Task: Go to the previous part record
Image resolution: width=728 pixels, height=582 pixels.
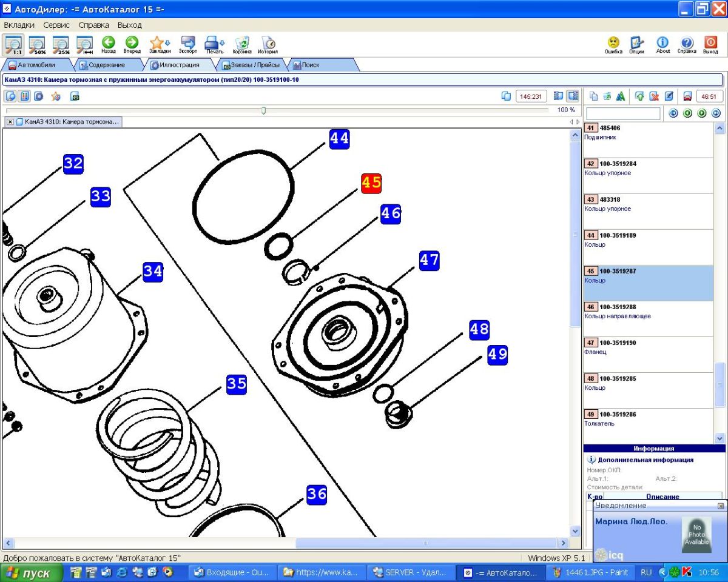Action: [687, 113]
